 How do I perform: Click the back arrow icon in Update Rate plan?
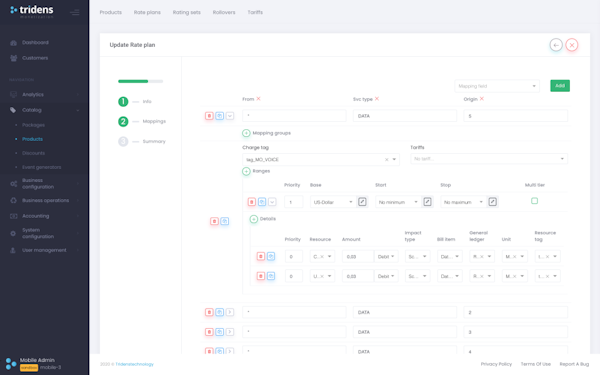(x=556, y=45)
